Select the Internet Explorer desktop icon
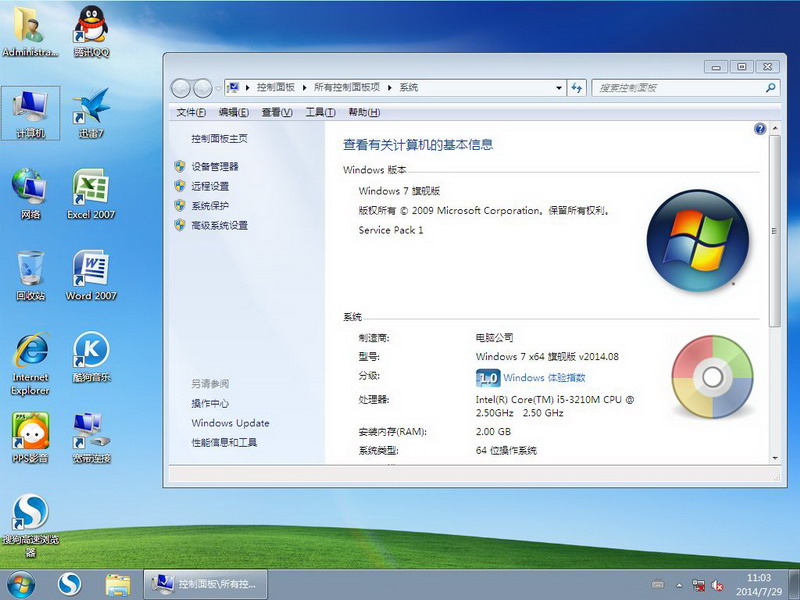The height and width of the screenshot is (600, 800). pyautogui.click(x=31, y=363)
